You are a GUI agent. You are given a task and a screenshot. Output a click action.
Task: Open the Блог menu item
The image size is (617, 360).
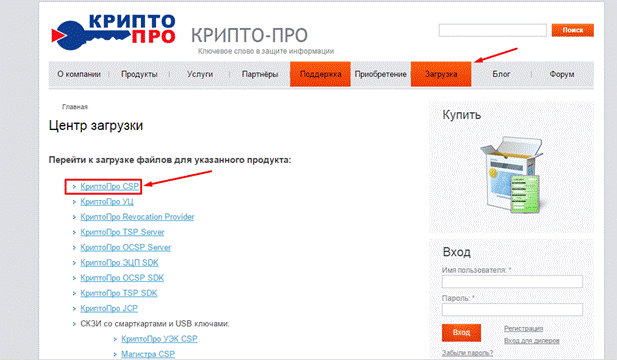coord(501,74)
